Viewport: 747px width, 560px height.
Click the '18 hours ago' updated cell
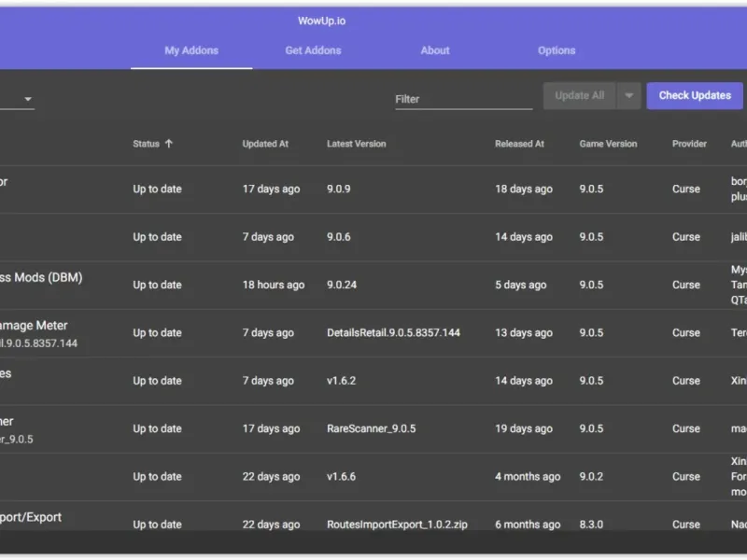pos(274,285)
